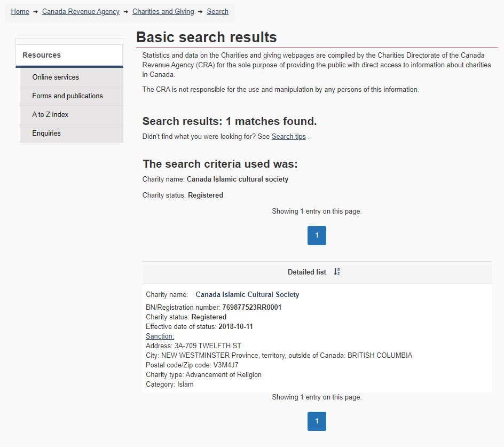This screenshot has width=504, height=447.
Task: Click the sort icon beside Detailed list
Action: pos(336,272)
